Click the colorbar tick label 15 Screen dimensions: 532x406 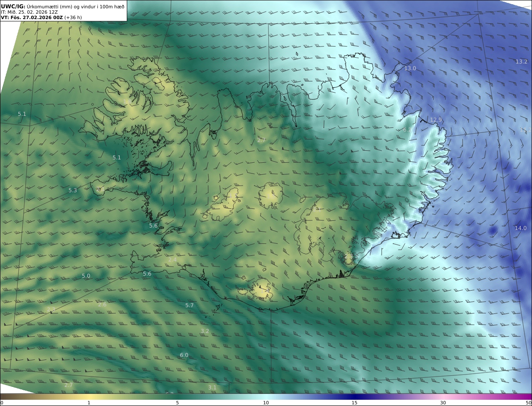355,403
